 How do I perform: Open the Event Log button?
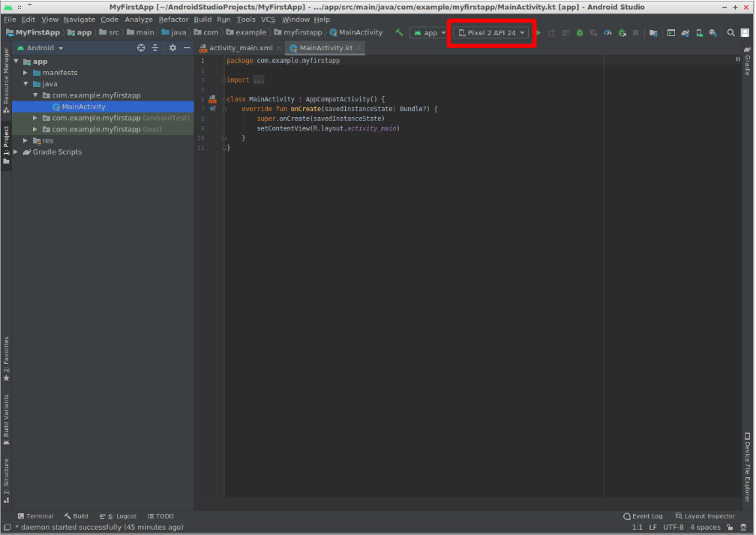pyautogui.click(x=643, y=516)
